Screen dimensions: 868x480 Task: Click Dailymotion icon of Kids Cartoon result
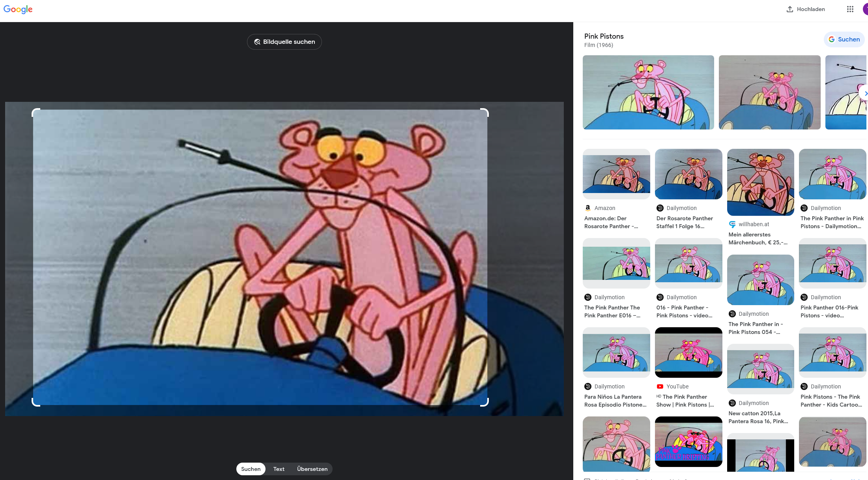pos(804,386)
